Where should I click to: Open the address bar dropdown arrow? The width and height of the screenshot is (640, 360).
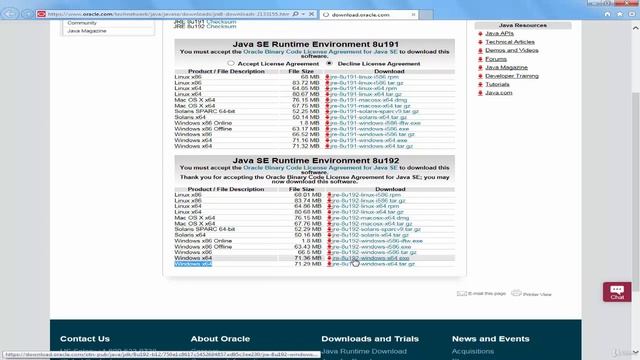click(303, 14)
